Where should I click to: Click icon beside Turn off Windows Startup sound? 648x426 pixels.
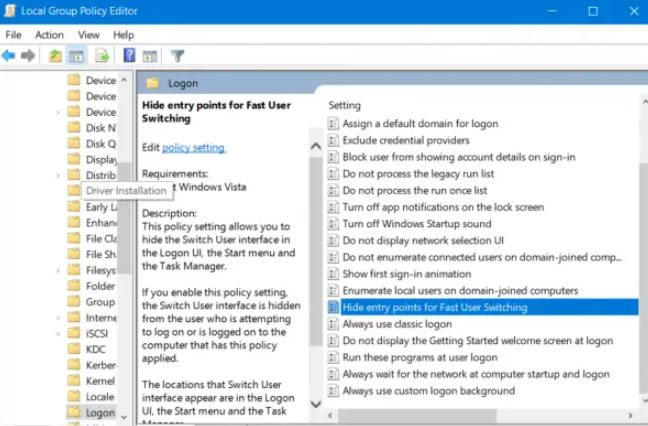point(333,224)
